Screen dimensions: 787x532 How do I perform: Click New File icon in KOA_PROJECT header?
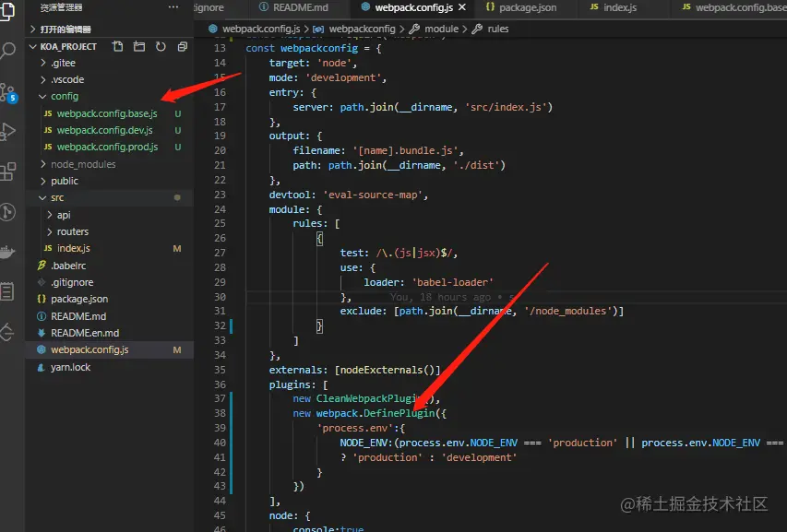click(x=117, y=47)
